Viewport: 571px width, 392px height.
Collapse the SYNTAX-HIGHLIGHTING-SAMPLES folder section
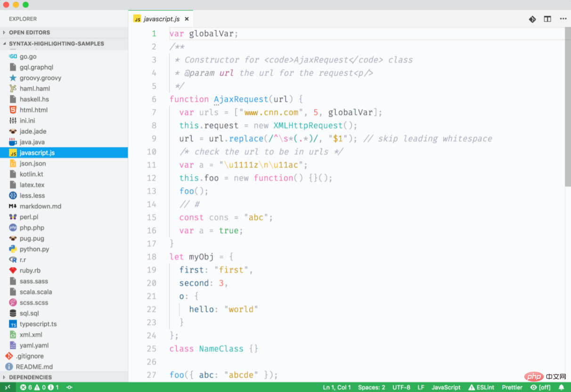pos(56,44)
